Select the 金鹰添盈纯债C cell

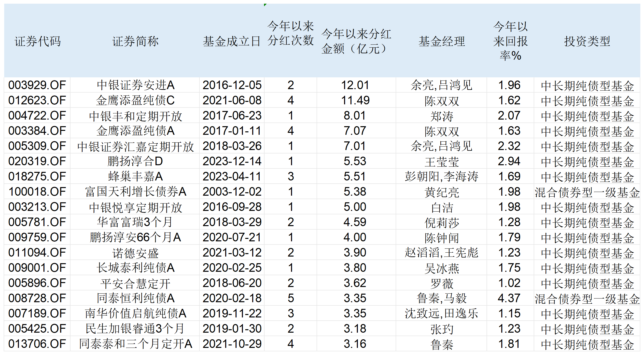[135, 100]
